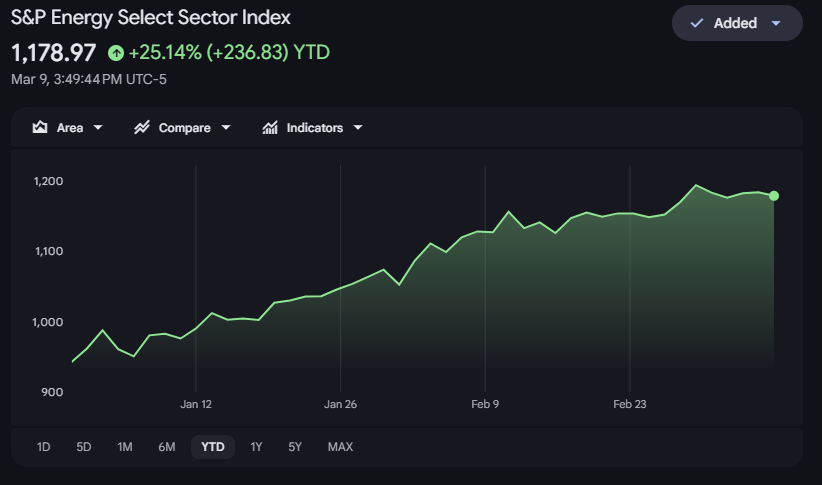Select the active YTD range
Viewport: 822px width, 485px height.
tap(213, 447)
